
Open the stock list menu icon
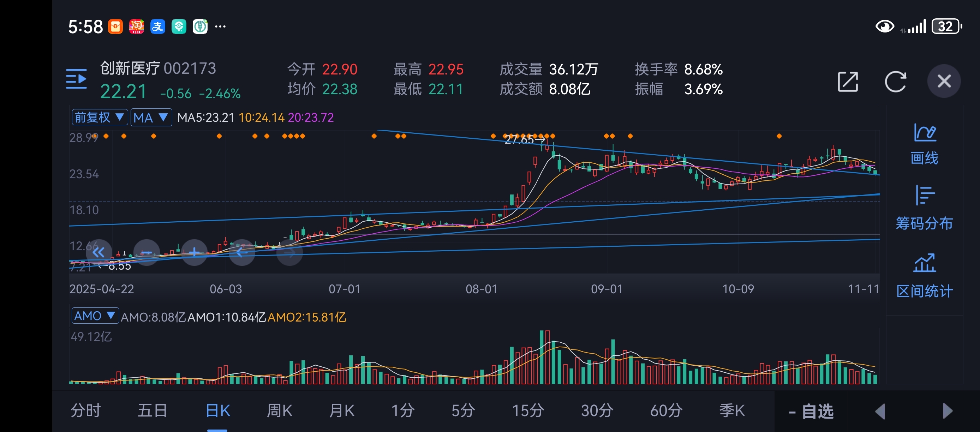coord(76,79)
